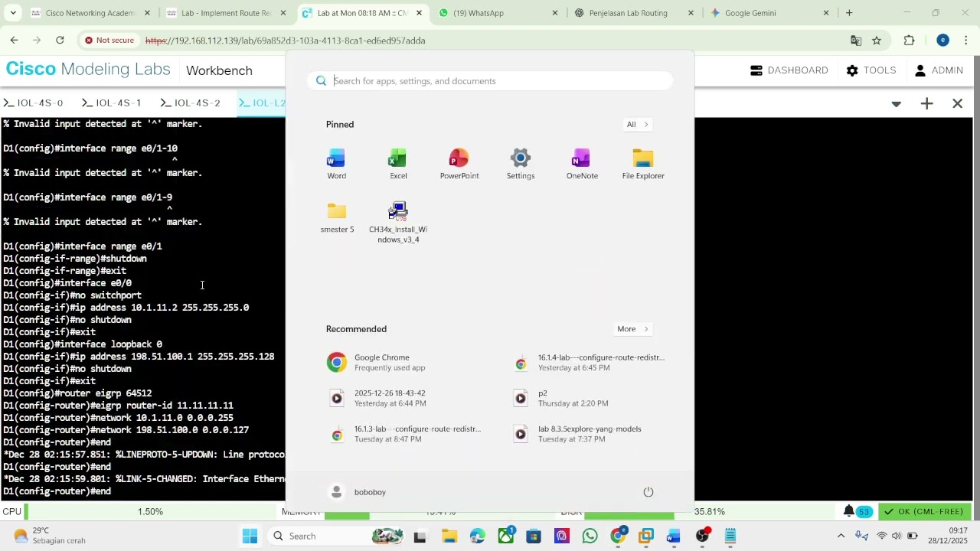Reload the current page
The width and height of the screenshot is (980, 551).
[x=60, y=40]
